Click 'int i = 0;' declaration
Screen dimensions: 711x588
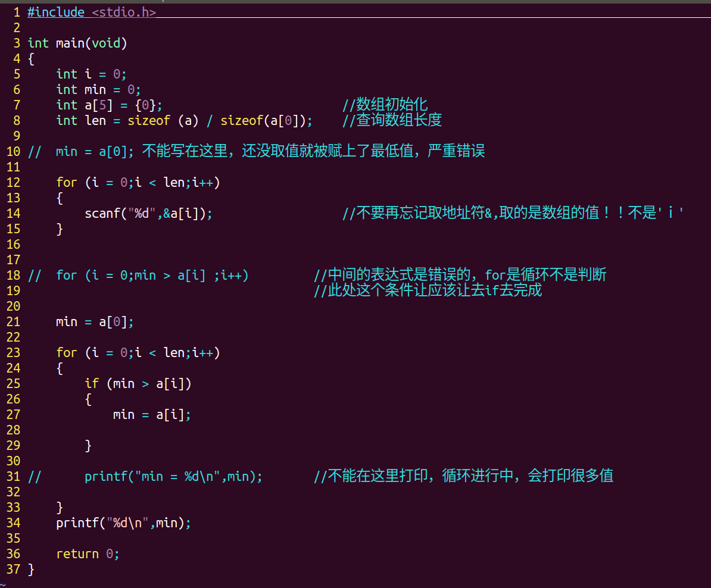pyautogui.click(x=91, y=74)
